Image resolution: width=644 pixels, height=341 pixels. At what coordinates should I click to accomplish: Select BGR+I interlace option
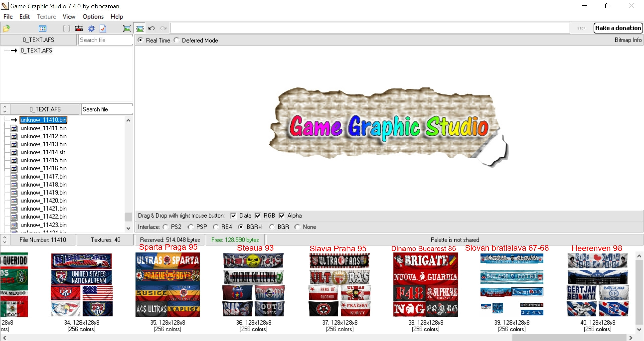[240, 227]
